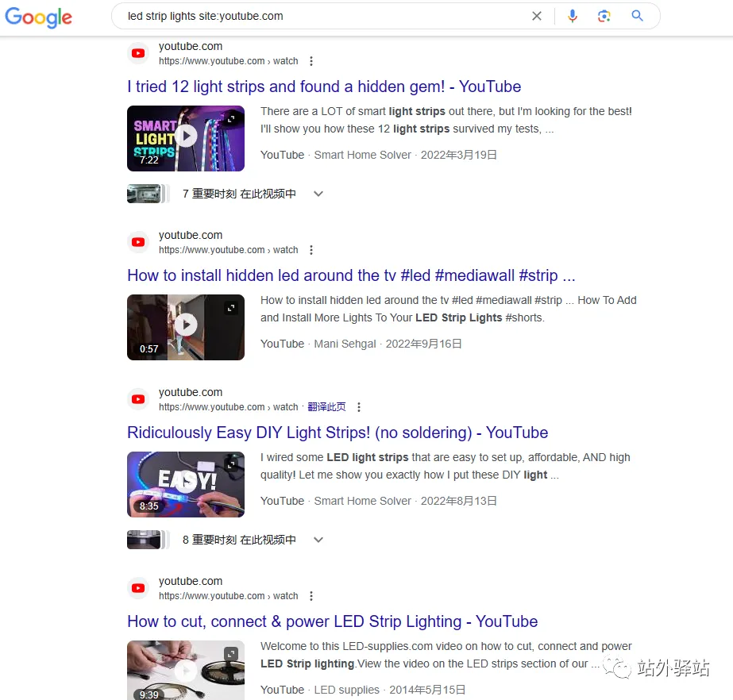Expand preview icon on Smart Light Strips thumbnail
This screenshot has height=700, width=733.
click(x=231, y=119)
